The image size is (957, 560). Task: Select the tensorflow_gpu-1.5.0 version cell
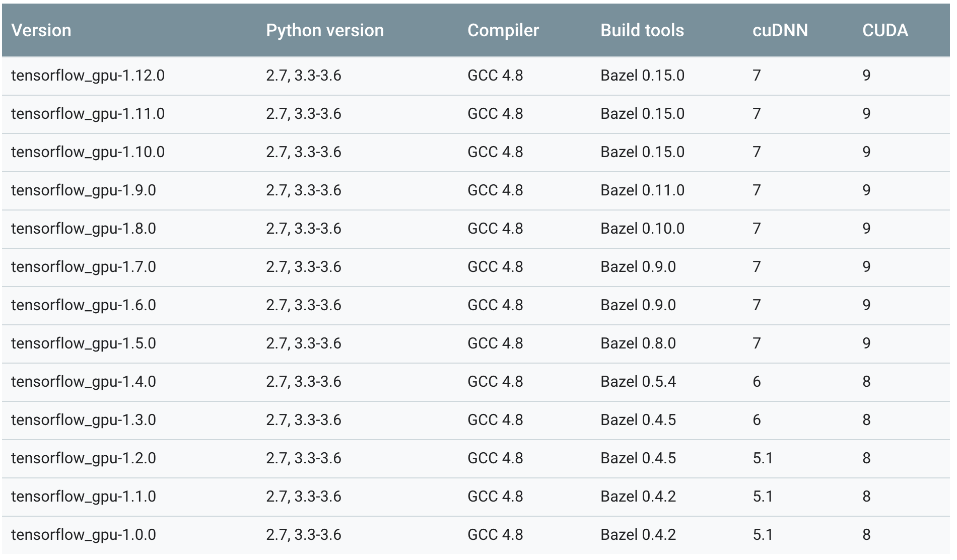tap(84, 343)
